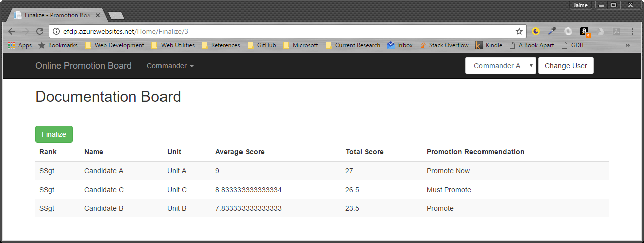Reload the page with the refresh icon

point(39,31)
